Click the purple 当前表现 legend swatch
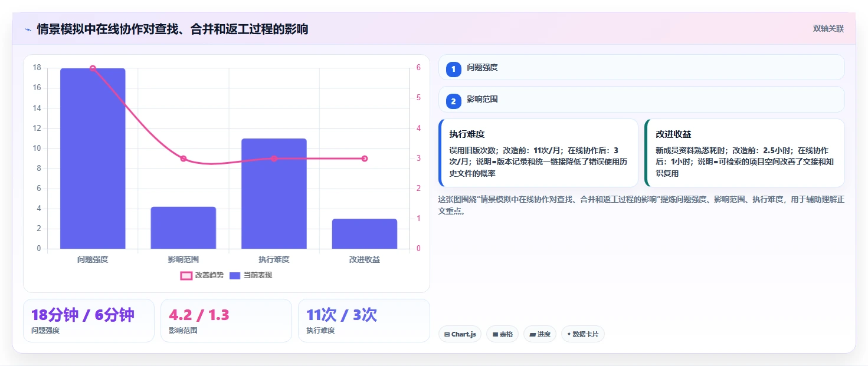 (x=235, y=275)
